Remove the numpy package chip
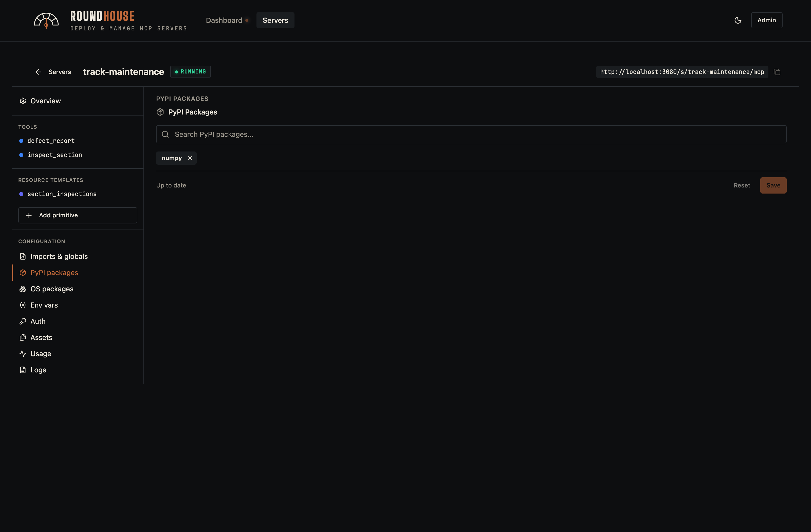This screenshot has height=532, width=811. 190,158
